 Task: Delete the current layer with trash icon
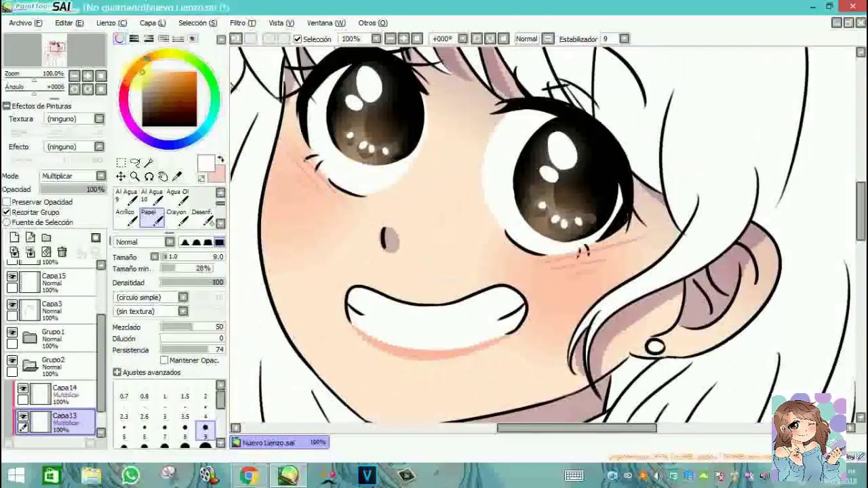pyautogui.click(x=62, y=252)
